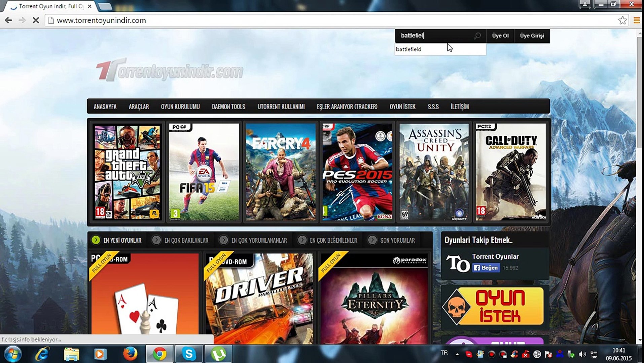Screen dimensions: 644x363
Task: Launch Internet Explorer from the taskbar
Action: (42, 354)
